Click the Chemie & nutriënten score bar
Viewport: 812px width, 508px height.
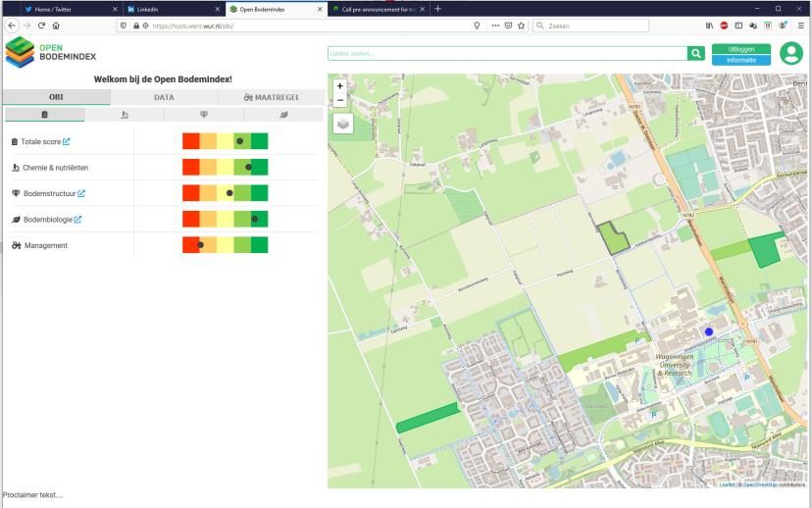pos(225,167)
